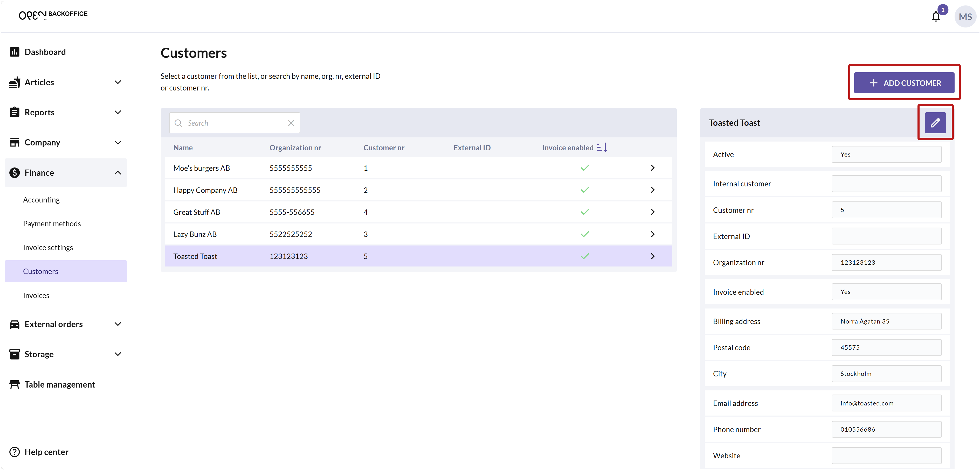Select the Great Stuff AB name
The height and width of the screenshot is (470, 980).
(197, 212)
